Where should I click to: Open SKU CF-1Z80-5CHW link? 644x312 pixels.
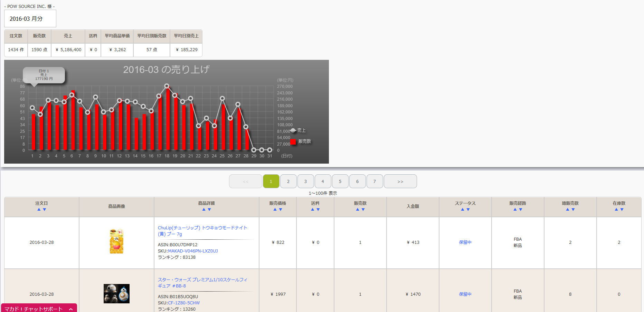(184, 303)
